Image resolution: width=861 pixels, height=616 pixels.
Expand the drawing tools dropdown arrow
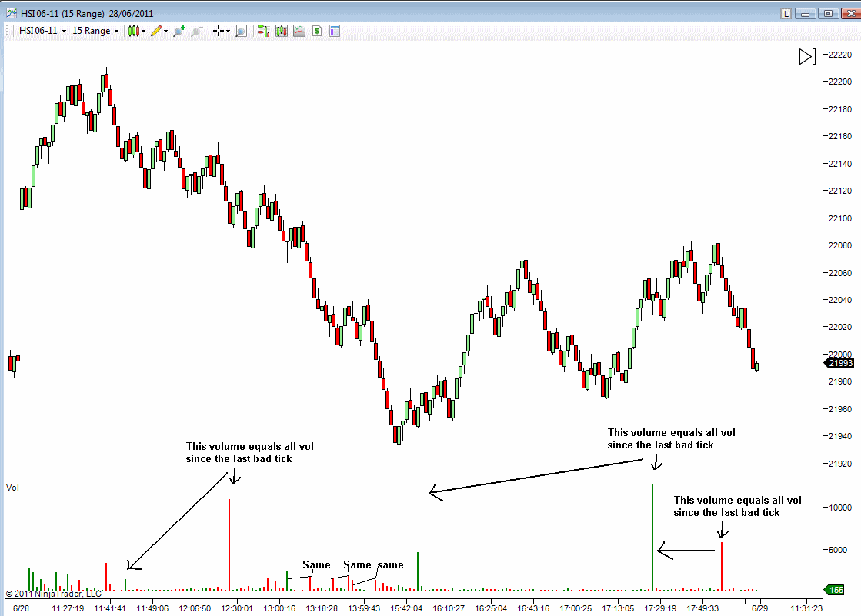(x=166, y=31)
